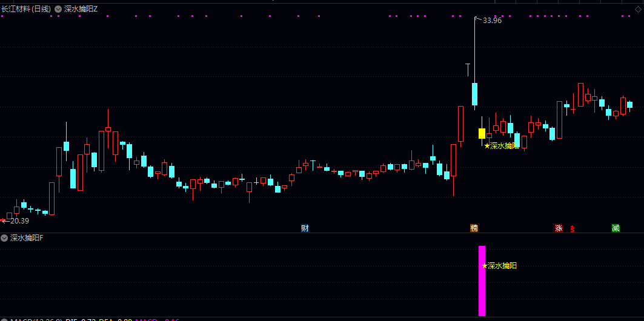Click the 20.39 low price label
644x321 pixels.
tap(19, 221)
